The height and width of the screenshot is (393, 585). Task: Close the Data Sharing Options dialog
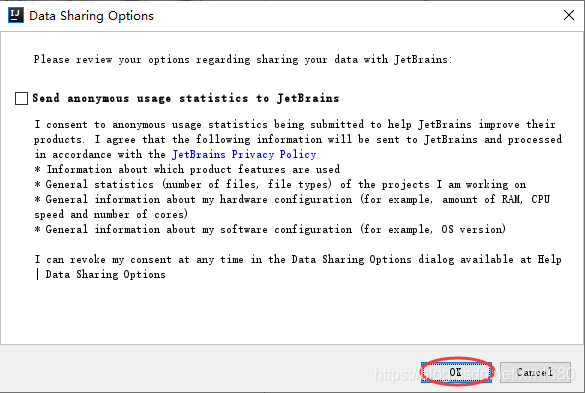569,15
